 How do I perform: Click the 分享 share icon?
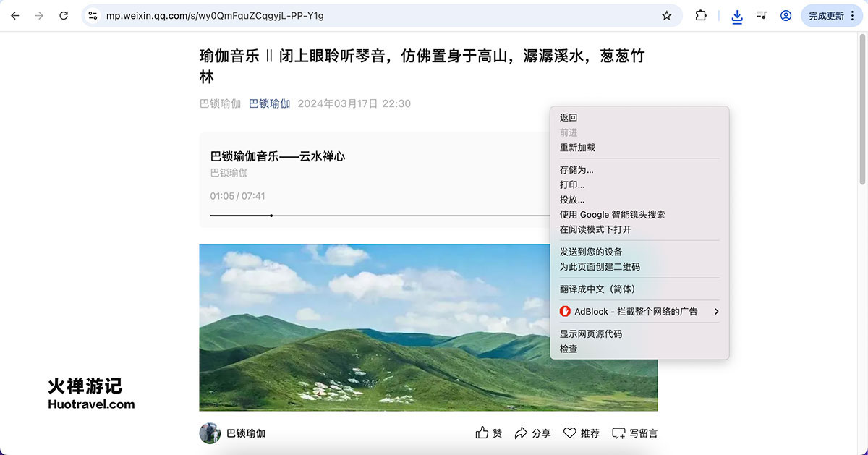point(522,432)
